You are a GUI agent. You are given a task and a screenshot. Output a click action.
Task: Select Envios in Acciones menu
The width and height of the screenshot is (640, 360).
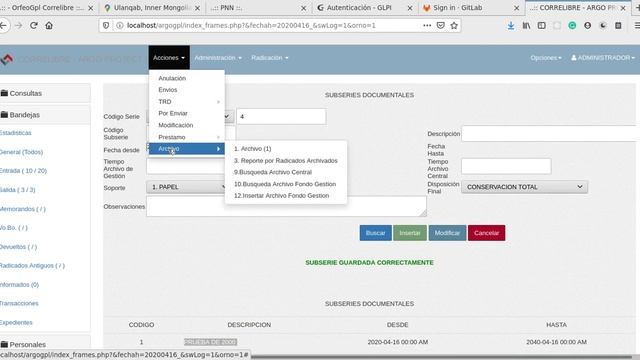tap(187, 90)
